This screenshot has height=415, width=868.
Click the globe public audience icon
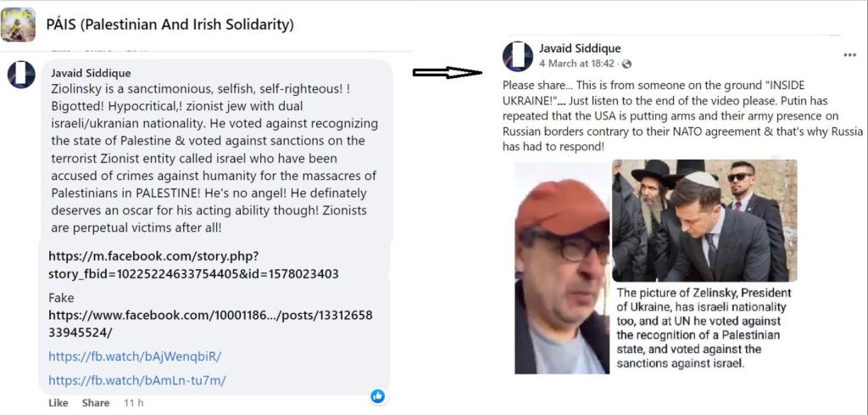(626, 64)
